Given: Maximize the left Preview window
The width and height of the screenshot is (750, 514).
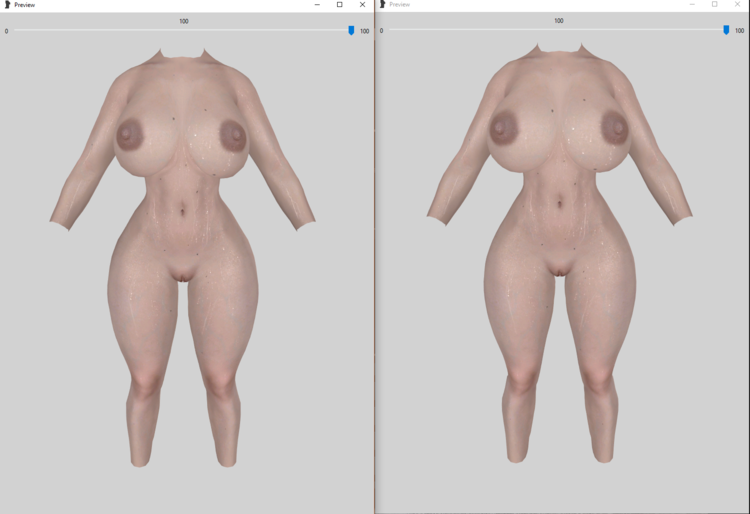Looking at the screenshot, I should pyautogui.click(x=340, y=5).
